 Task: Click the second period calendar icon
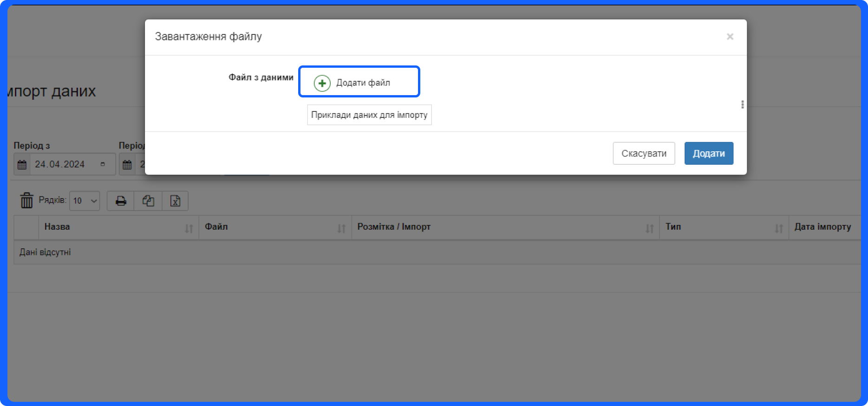coord(127,165)
